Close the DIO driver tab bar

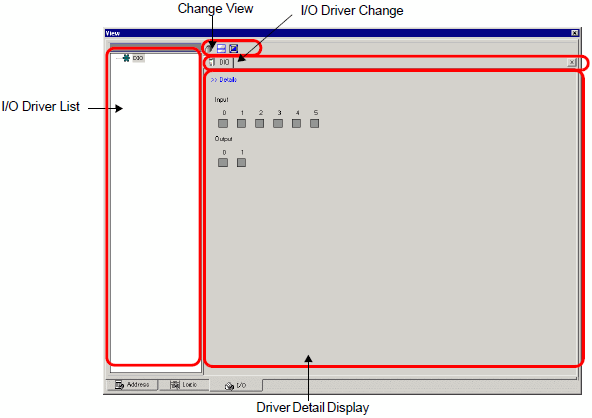pos(572,62)
